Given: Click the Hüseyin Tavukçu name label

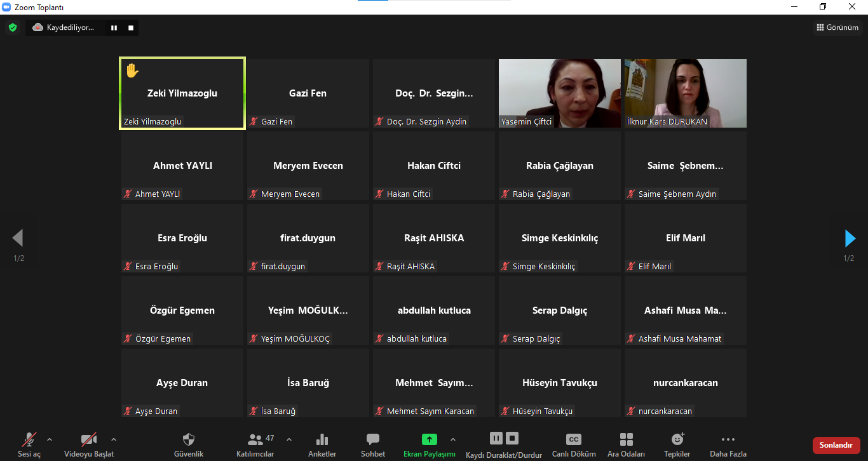Looking at the screenshot, I should (x=543, y=411).
